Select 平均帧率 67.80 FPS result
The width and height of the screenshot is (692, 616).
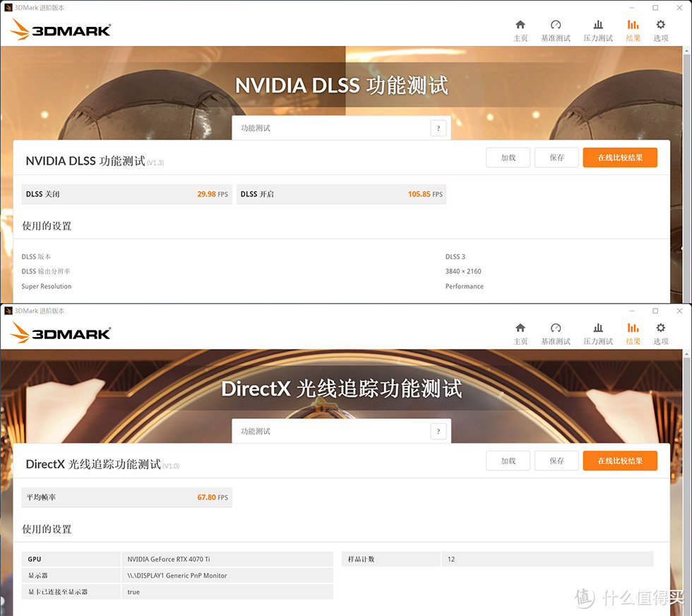click(x=126, y=497)
